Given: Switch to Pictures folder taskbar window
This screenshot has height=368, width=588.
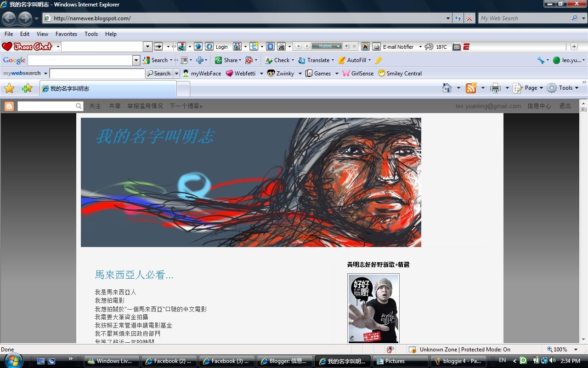Looking at the screenshot, I should pyautogui.click(x=400, y=361).
